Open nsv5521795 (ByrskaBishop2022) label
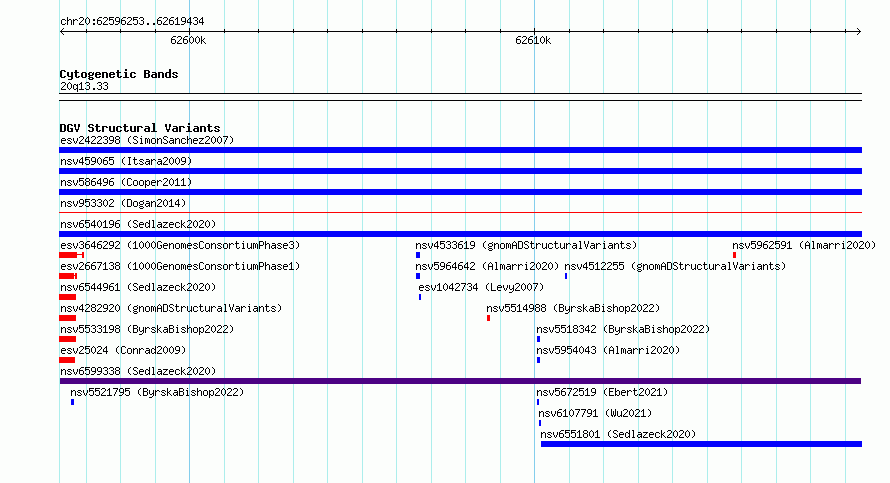Image resolution: width=890 pixels, height=483 pixels. point(157,392)
